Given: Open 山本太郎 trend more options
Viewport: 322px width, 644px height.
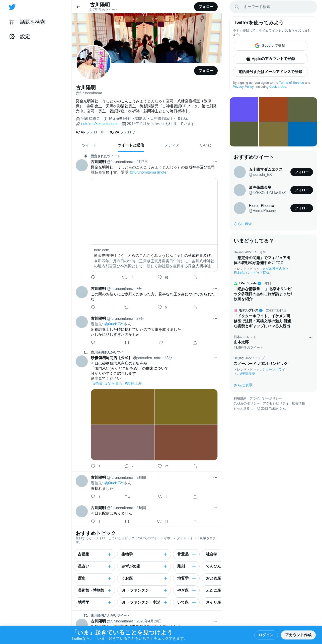Looking at the screenshot, I should (x=310, y=338).
